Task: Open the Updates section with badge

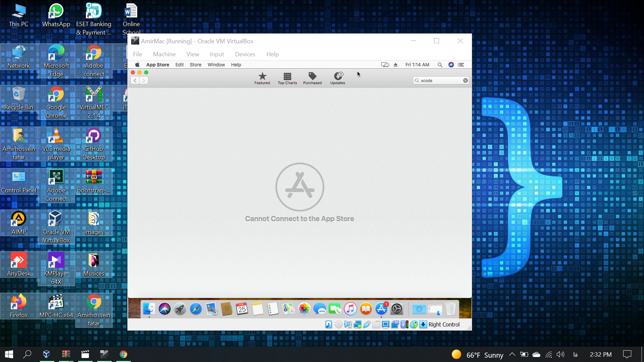Action: [x=337, y=78]
